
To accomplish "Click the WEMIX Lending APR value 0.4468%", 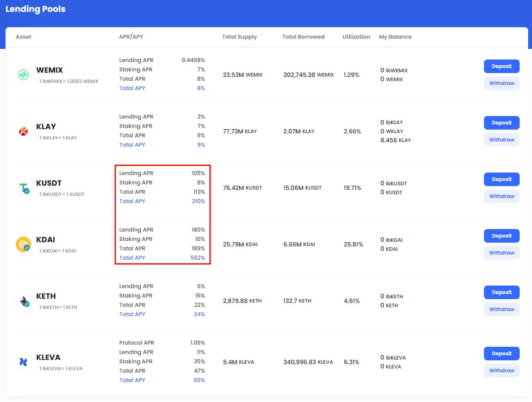I will [x=193, y=60].
